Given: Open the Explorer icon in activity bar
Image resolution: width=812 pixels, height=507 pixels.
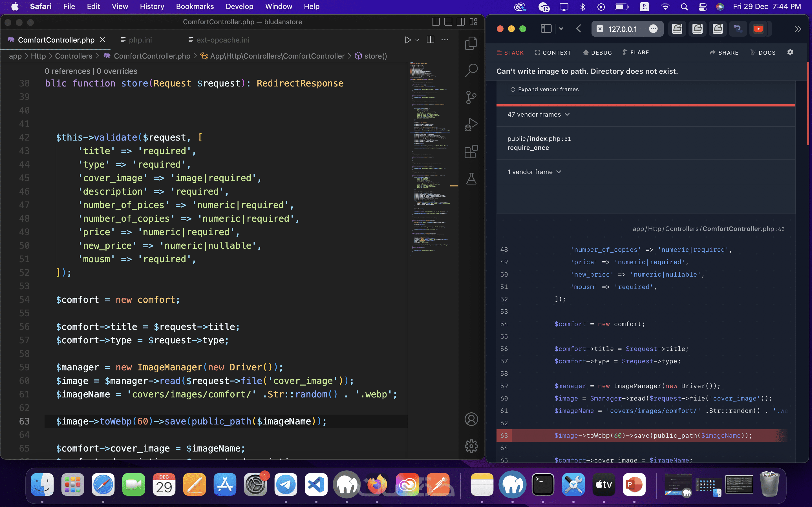Looking at the screenshot, I should pos(471,43).
